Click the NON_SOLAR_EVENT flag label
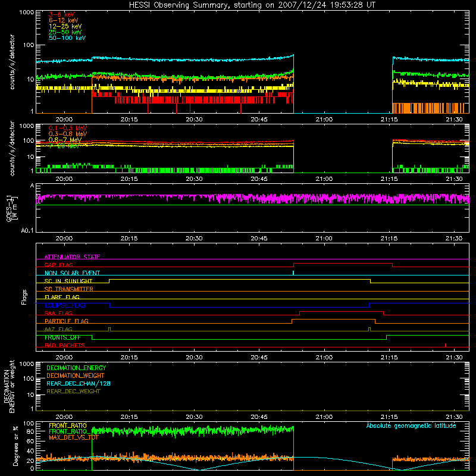 (x=72, y=273)
